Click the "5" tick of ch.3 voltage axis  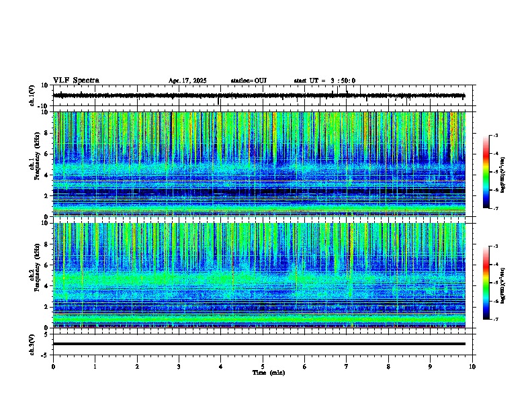point(46,334)
